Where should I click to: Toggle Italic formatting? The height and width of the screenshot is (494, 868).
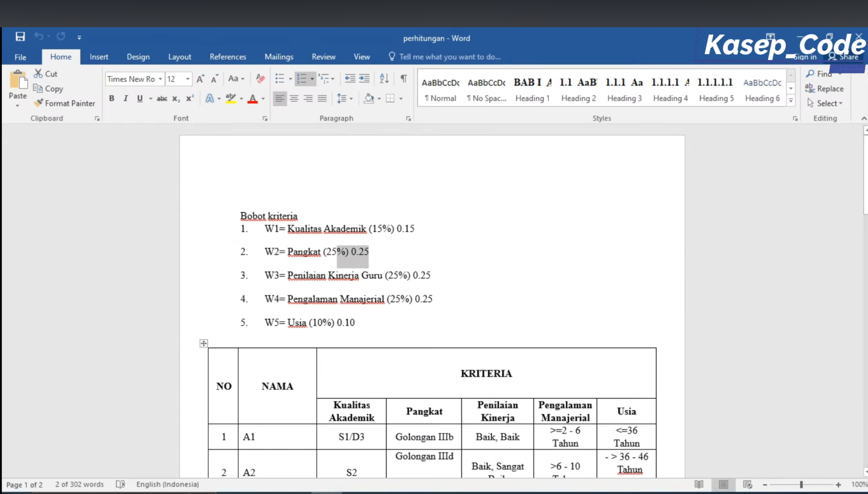click(125, 98)
